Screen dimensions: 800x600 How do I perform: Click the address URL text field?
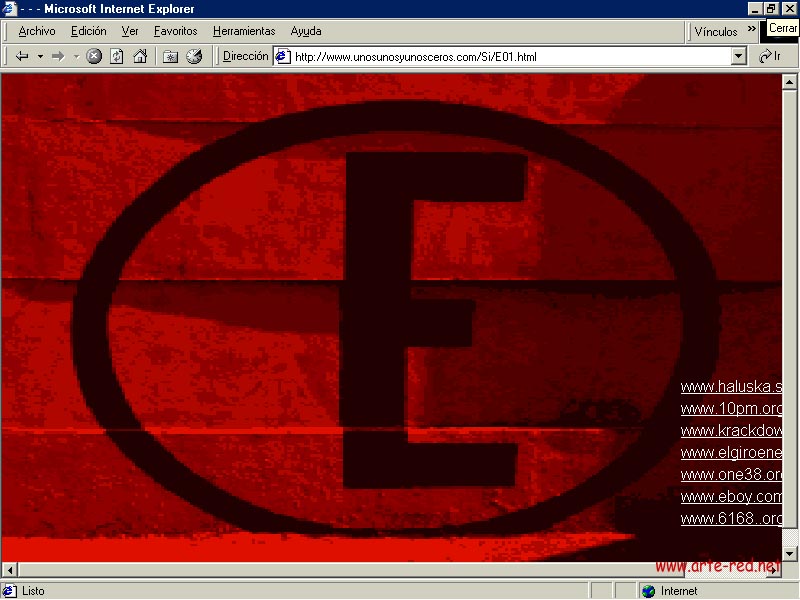pyautogui.click(x=510, y=57)
